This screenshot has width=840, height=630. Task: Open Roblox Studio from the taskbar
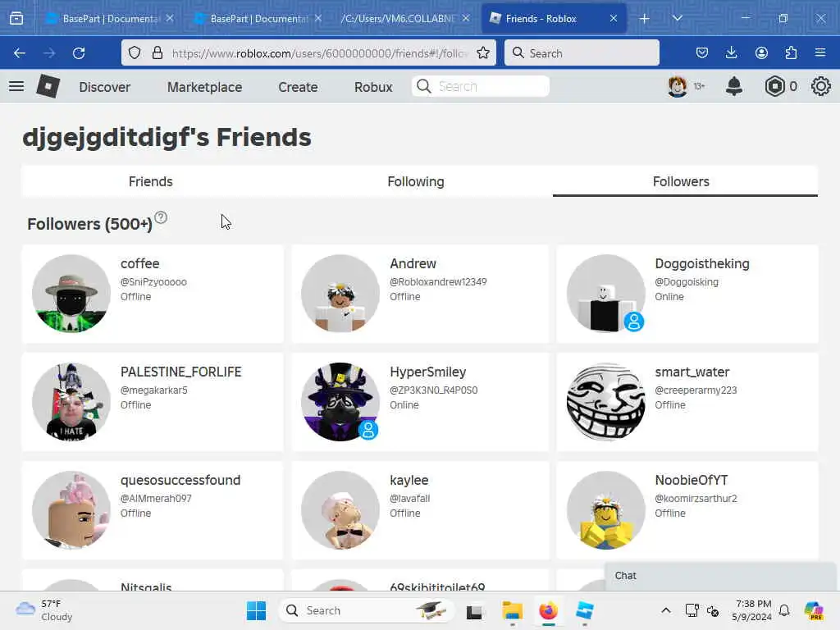click(x=584, y=610)
